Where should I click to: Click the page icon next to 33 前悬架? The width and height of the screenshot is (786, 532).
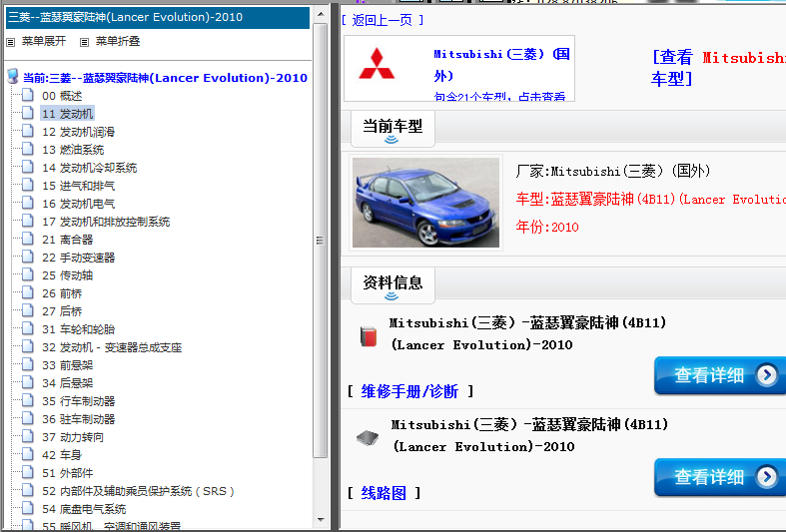(x=28, y=365)
